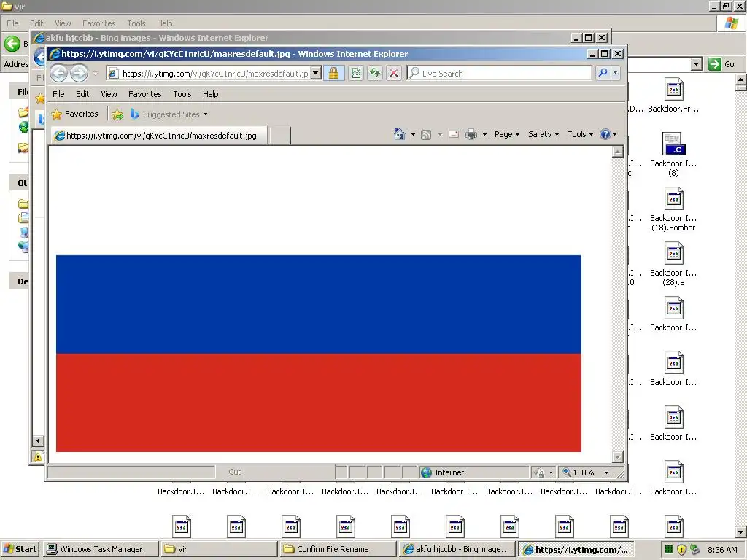The height and width of the screenshot is (560, 747).
Task: Click left scroll arrow in Bing images window
Action: [38, 441]
